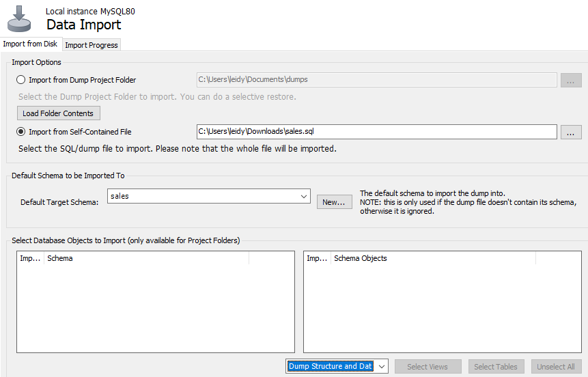588x377 pixels.
Task: Select Import from Self-Contained File option
Action: point(21,132)
